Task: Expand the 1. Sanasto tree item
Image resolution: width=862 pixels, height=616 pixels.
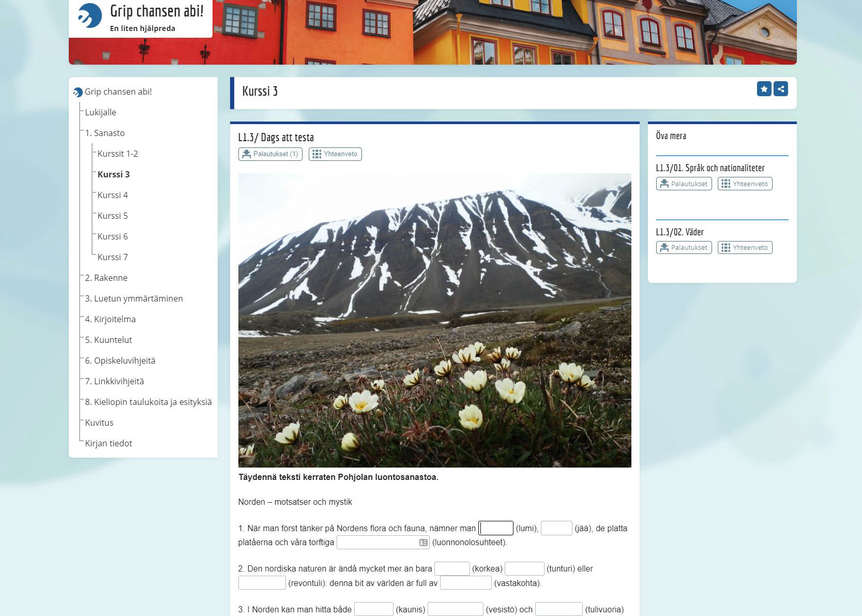Action: (x=105, y=133)
